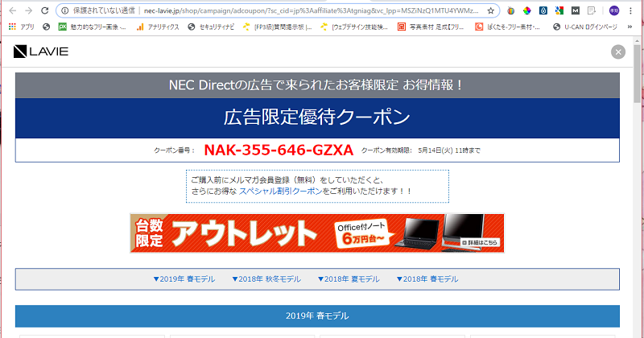Jump to the 2019年 春モデル anchor link
644x338 pixels.
(184, 279)
